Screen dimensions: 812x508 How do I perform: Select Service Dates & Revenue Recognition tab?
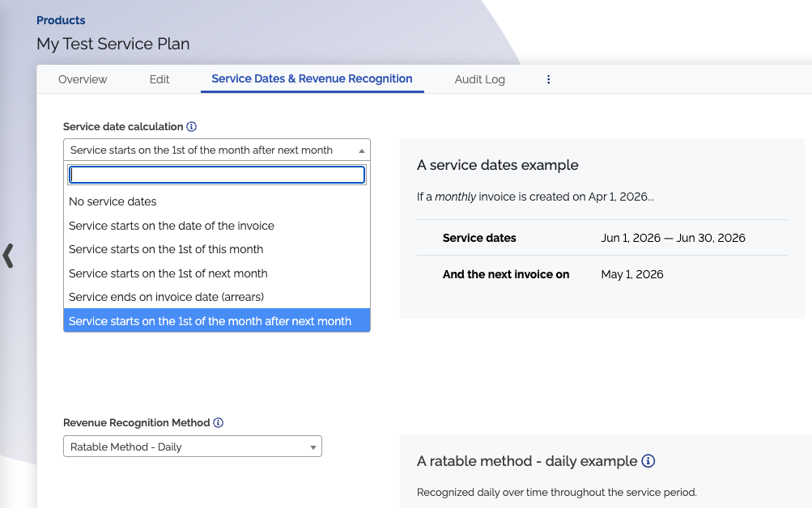312,79
